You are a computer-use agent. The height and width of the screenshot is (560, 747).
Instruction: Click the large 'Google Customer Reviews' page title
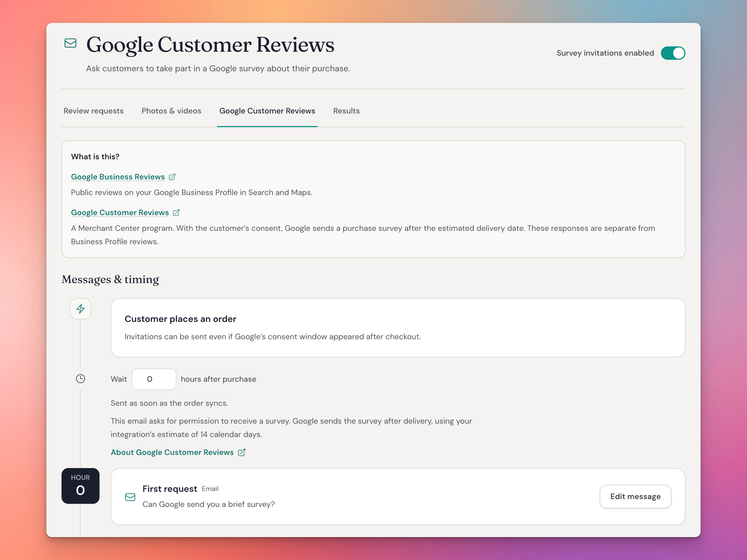(211, 45)
